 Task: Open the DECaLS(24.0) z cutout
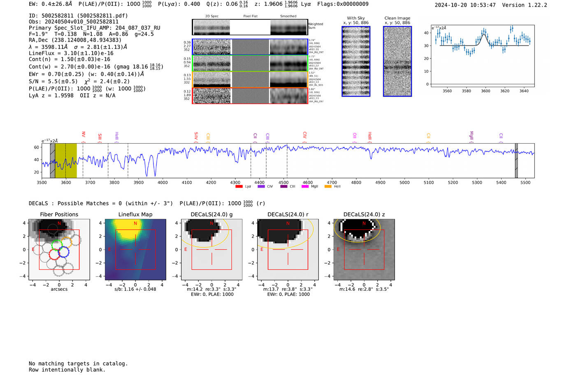click(364, 249)
